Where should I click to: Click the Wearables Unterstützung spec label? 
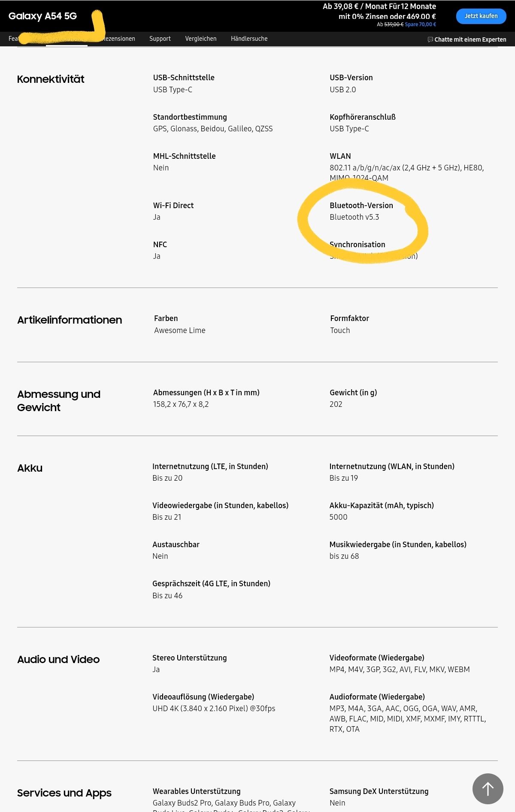tap(197, 791)
